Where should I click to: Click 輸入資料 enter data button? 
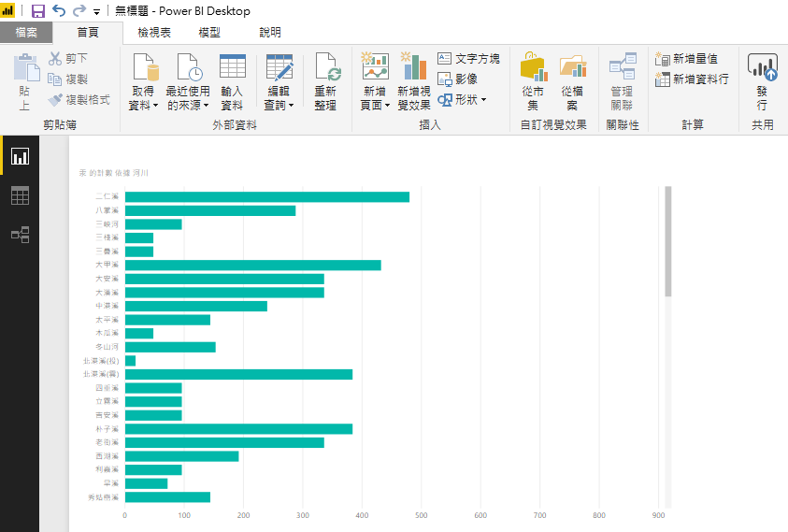pyautogui.click(x=232, y=81)
